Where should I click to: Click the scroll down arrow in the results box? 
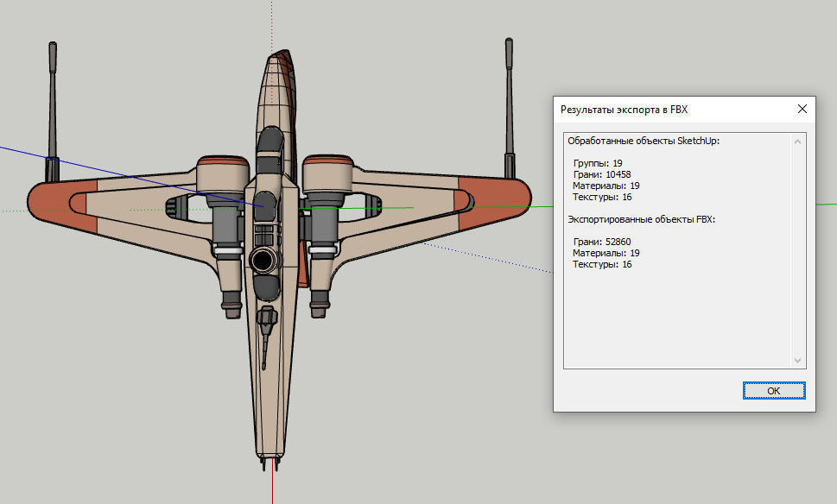[x=797, y=361]
